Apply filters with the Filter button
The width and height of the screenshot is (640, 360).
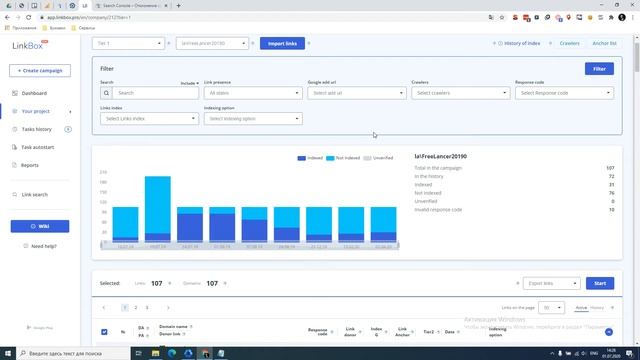[599, 69]
